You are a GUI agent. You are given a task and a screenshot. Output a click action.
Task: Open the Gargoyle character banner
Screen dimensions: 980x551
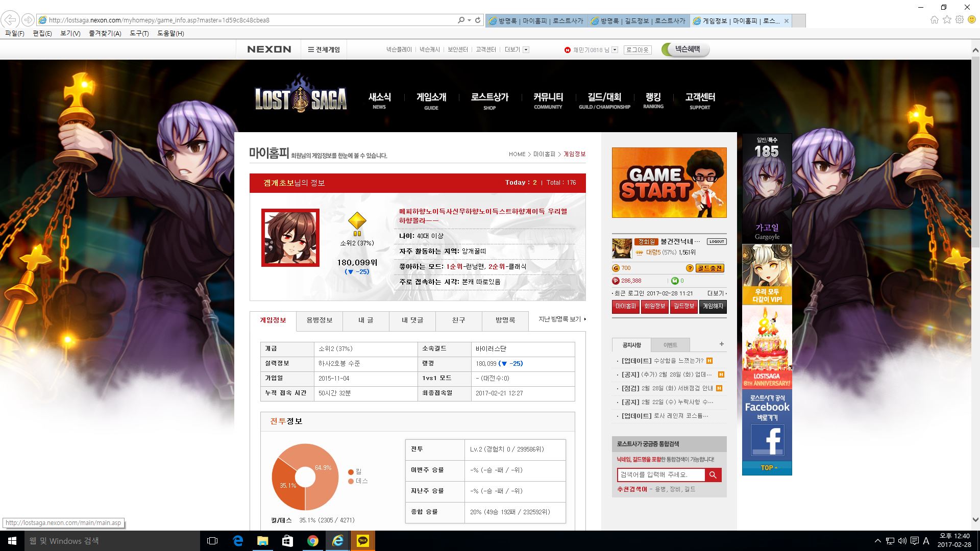(767, 188)
